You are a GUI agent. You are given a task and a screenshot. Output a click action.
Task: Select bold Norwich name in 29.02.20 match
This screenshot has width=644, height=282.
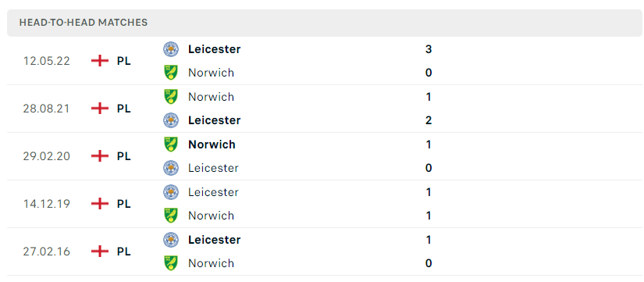click(212, 145)
